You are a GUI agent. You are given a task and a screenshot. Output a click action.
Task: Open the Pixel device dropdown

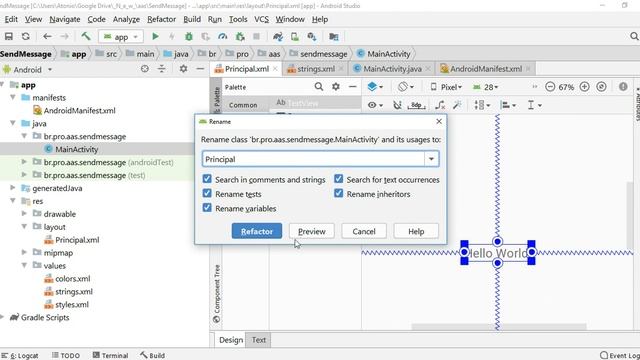pos(446,87)
